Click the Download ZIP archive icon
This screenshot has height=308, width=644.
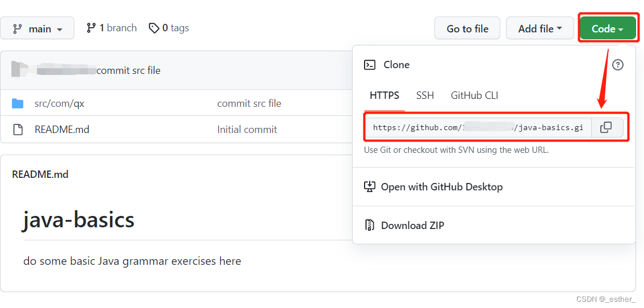click(370, 226)
